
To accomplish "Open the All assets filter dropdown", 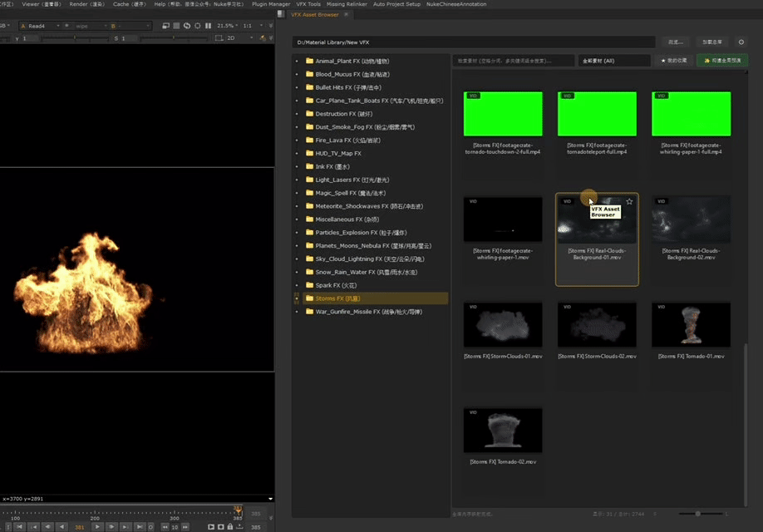I will point(614,61).
